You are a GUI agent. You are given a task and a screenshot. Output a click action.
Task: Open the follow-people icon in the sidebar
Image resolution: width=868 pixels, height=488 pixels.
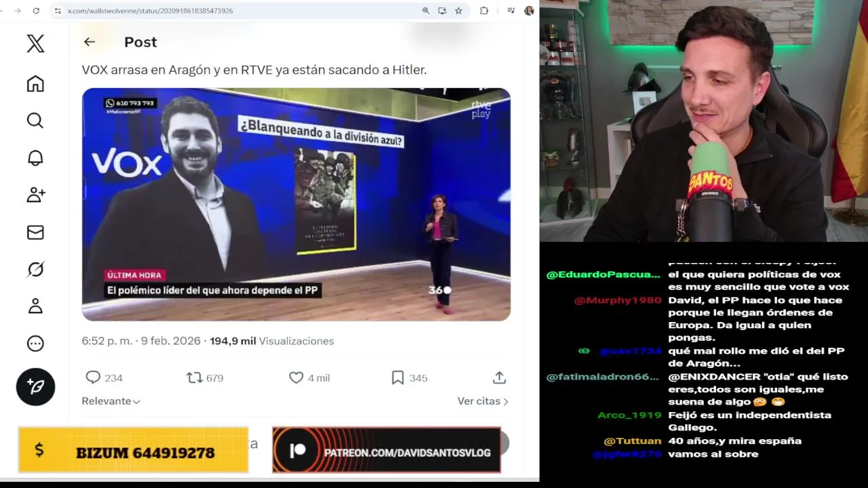click(35, 195)
